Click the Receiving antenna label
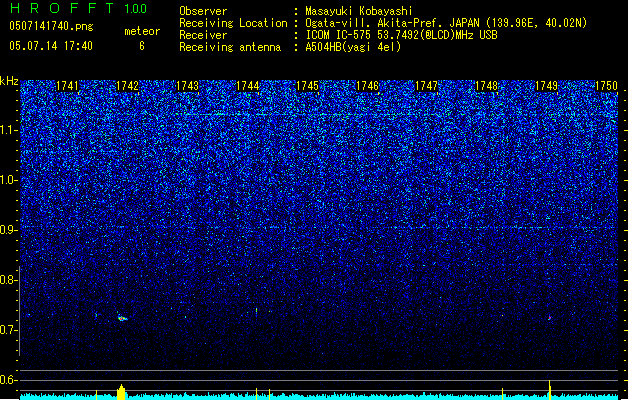This screenshot has height=400, width=629. click(230, 47)
